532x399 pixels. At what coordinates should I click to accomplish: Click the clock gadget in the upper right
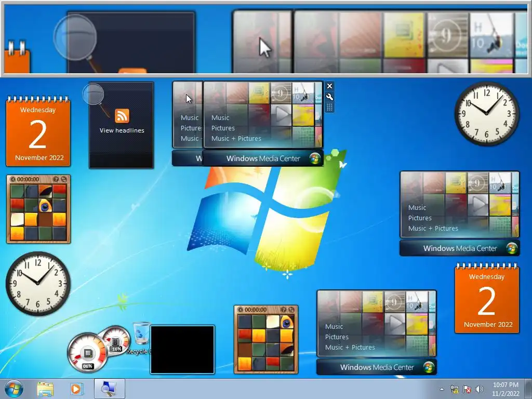[486, 113]
